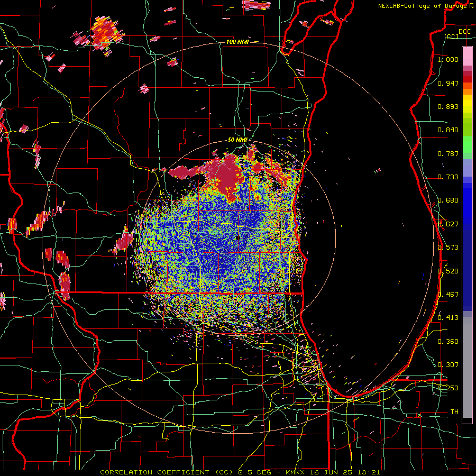Click the 0.733 scale value

tap(448, 177)
